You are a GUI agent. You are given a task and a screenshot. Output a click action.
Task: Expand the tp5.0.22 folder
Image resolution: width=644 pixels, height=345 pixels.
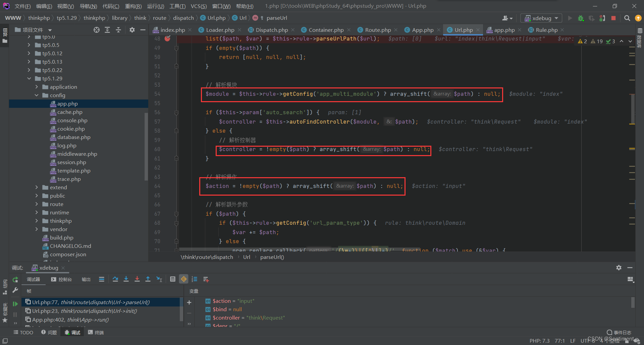coord(29,70)
